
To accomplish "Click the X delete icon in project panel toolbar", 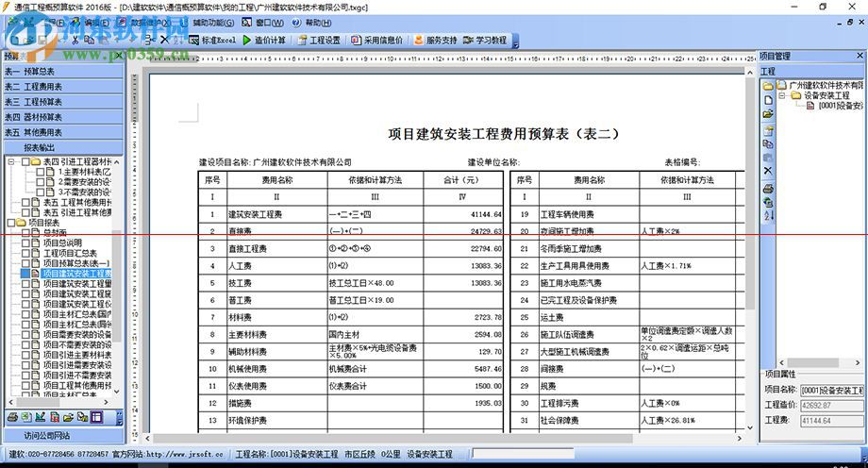I will pyautogui.click(x=768, y=171).
